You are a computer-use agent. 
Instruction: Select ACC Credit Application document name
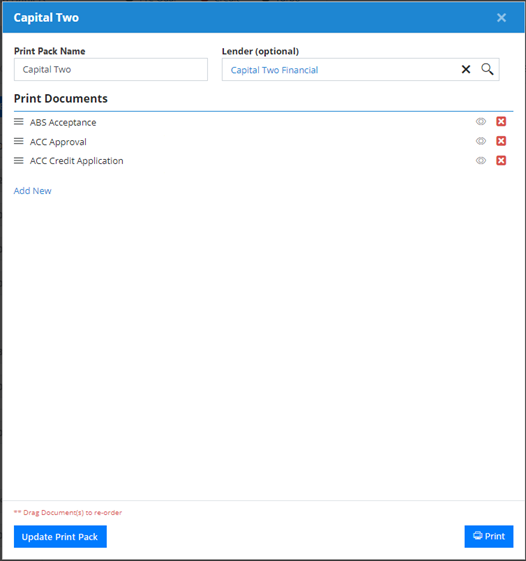[x=77, y=161]
